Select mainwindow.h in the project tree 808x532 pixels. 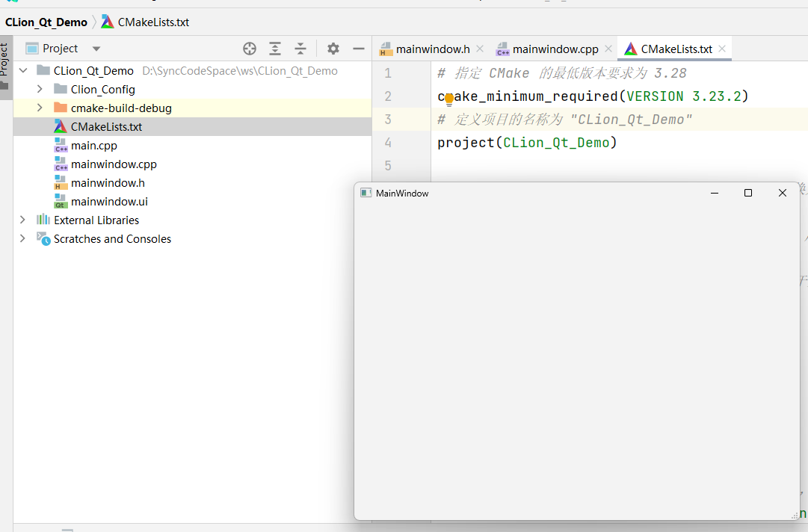pos(192,183)
